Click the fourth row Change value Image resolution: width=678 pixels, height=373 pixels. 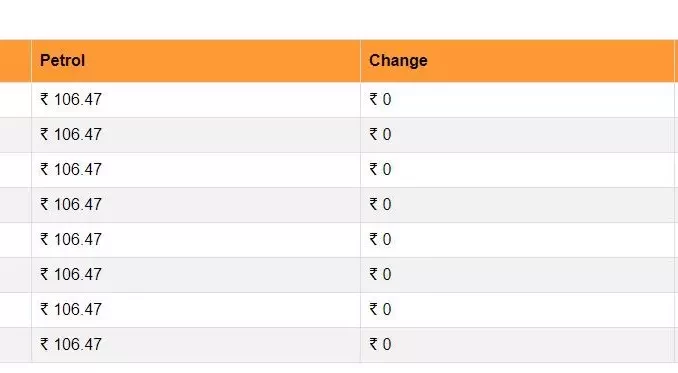(x=381, y=204)
